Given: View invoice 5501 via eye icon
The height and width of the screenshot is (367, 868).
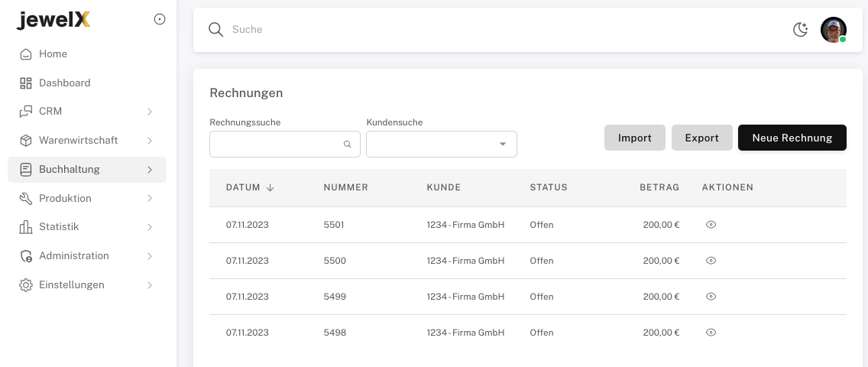Looking at the screenshot, I should 711,225.
